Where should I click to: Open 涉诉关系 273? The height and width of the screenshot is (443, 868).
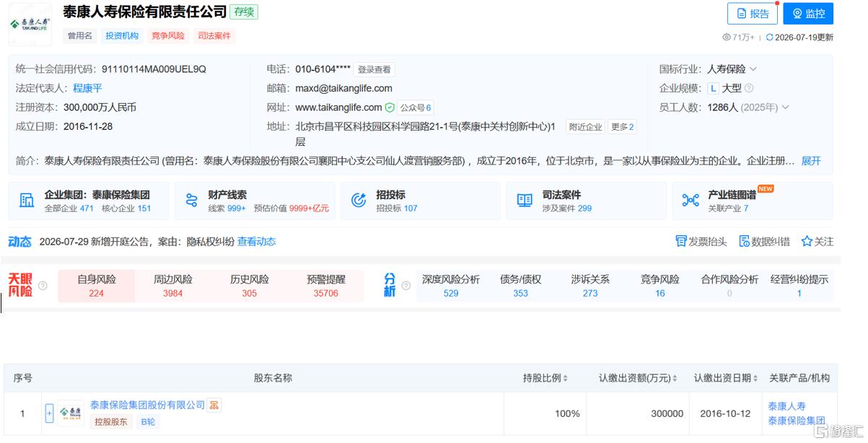coord(590,286)
